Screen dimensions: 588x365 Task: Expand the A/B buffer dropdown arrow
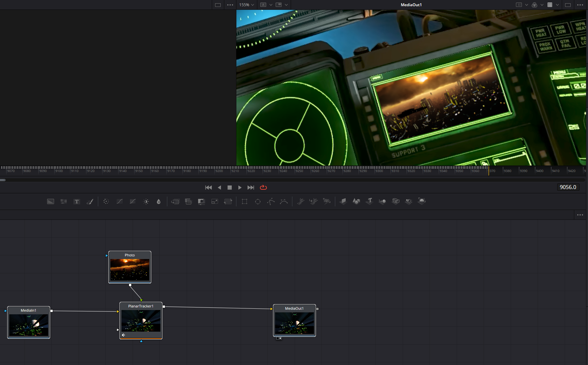coord(271,5)
